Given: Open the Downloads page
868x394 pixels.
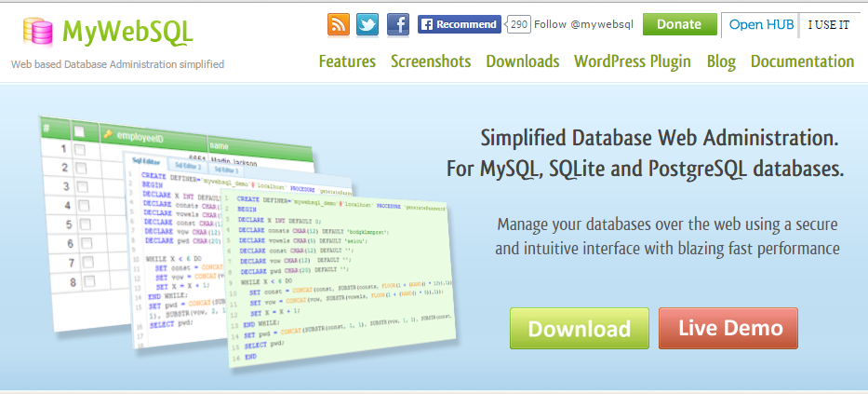Looking at the screenshot, I should [x=523, y=61].
